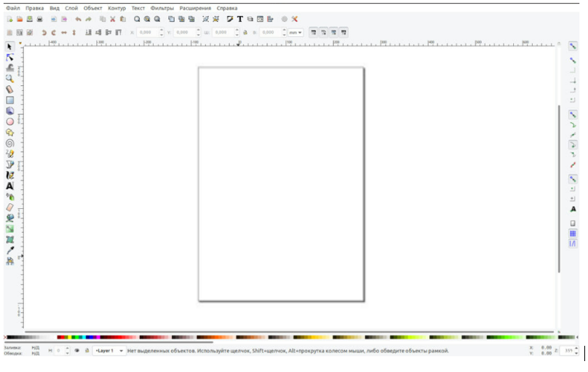Toggle snap to page border
The width and height of the screenshot is (588, 372).
(x=573, y=223)
